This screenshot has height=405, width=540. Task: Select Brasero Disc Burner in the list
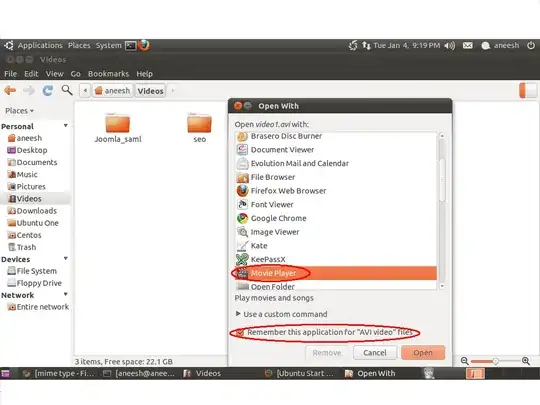click(336, 136)
